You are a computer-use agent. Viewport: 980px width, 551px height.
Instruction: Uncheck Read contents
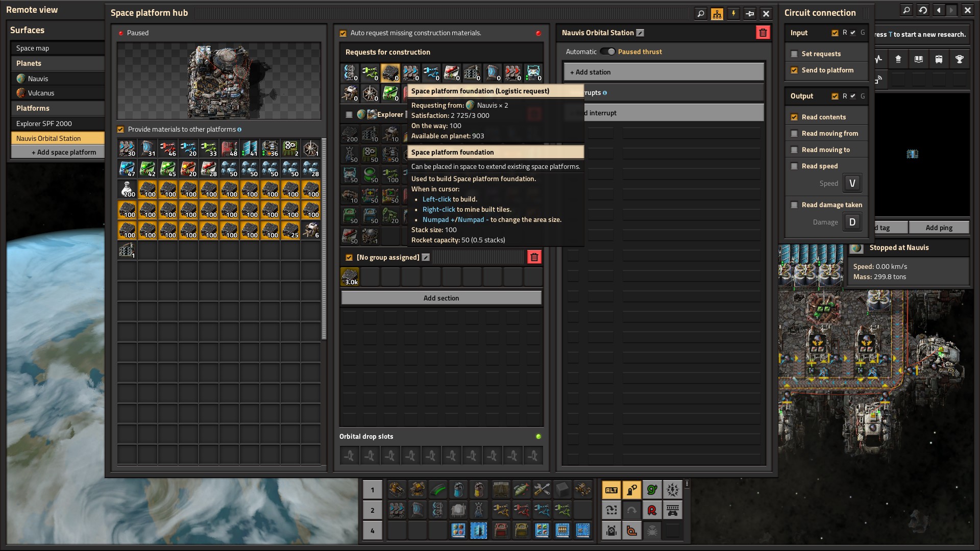(794, 117)
